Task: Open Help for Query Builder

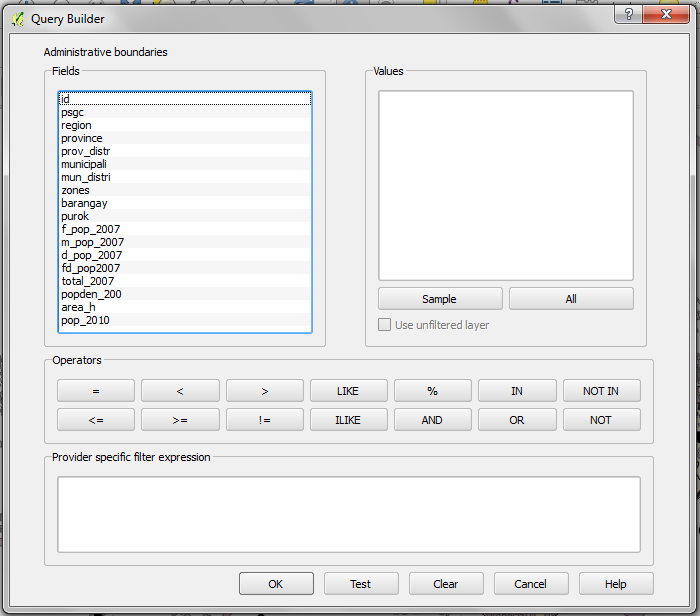Action: (x=616, y=584)
